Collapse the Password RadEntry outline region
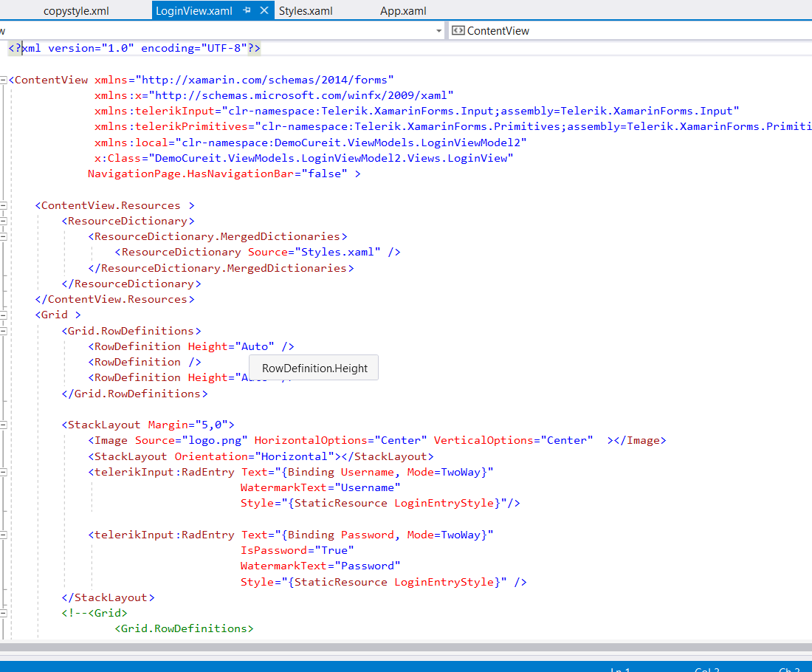 tap(3, 535)
